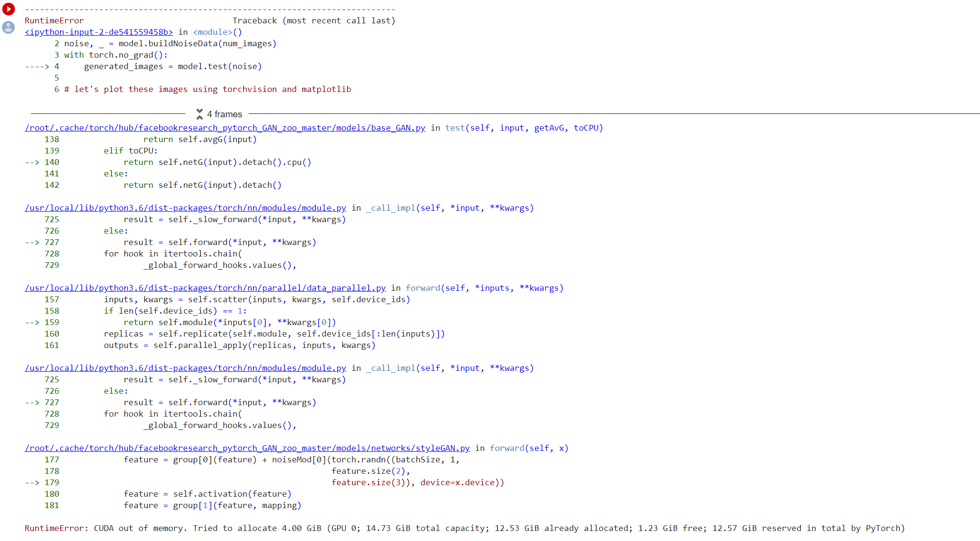Run the cell using the red play button
The width and height of the screenshot is (980, 541).
pyautogui.click(x=9, y=9)
